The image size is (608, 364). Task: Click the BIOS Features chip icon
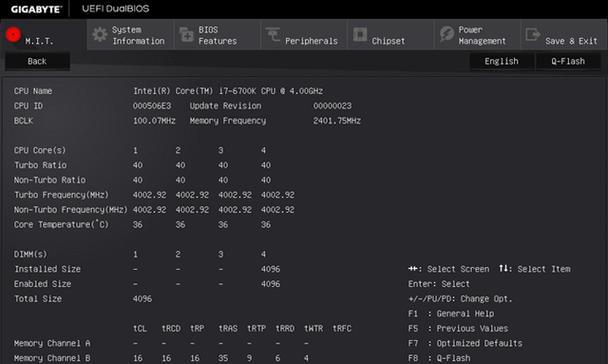187,35
